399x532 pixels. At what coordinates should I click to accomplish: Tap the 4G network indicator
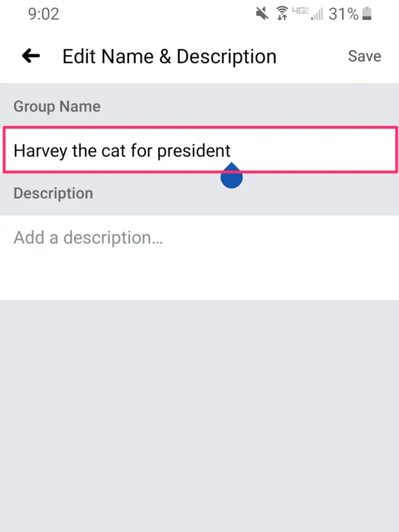click(x=301, y=11)
